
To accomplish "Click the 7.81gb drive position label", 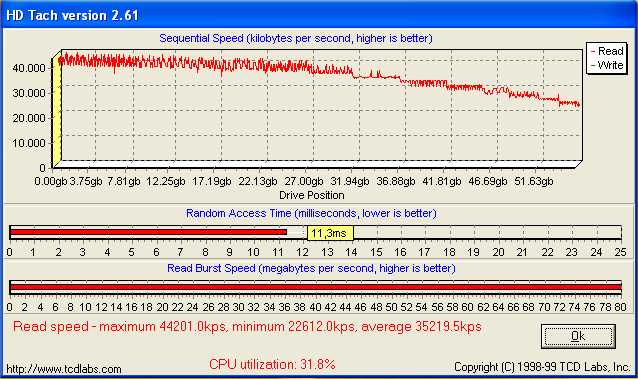I will tap(124, 181).
